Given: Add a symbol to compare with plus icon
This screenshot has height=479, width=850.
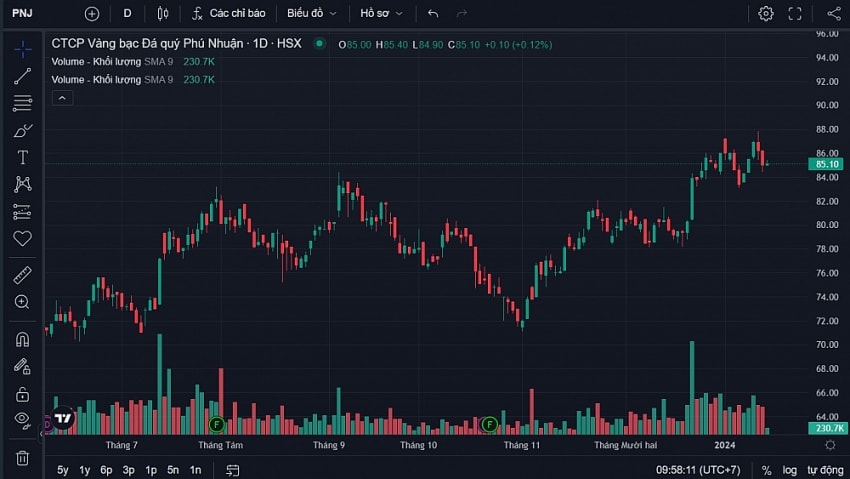Looking at the screenshot, I should coord(92,14).
